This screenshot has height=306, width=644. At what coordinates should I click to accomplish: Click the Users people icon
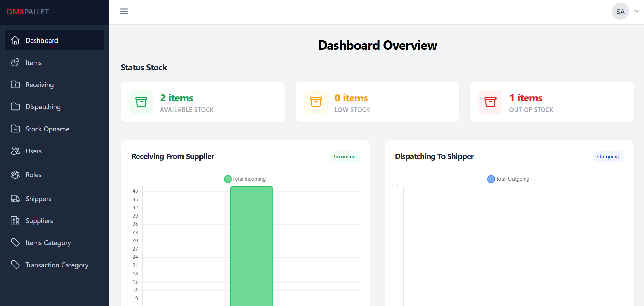pos(15,151)
